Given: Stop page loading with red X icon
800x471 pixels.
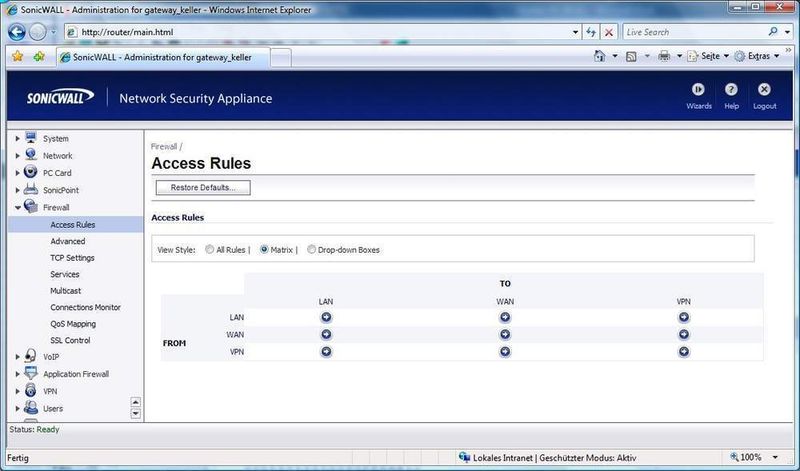Looking at the screenshot, I should click(609, 32).
